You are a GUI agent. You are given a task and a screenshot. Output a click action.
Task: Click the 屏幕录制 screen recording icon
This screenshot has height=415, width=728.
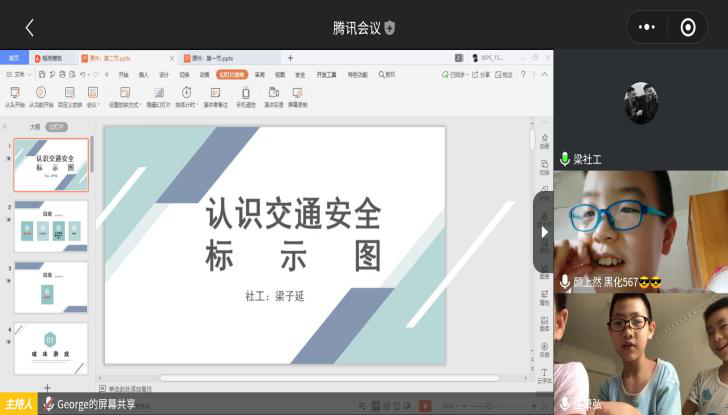pyautogui.click(x=297, y=93)
